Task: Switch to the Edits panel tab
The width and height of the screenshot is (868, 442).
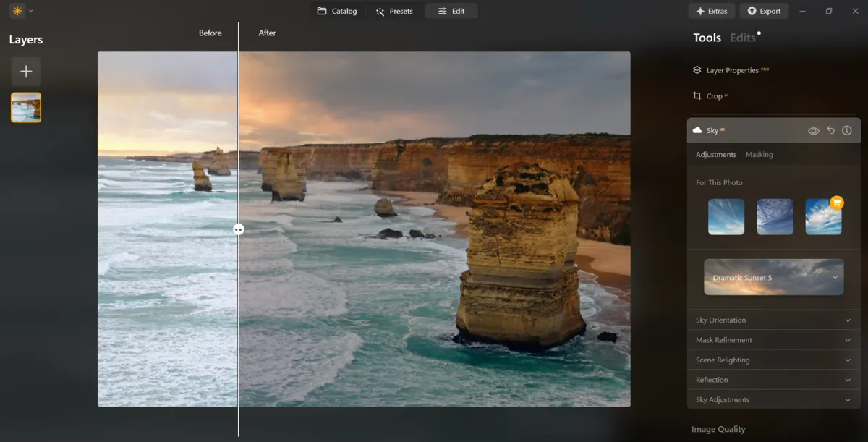Action: (742, 37)
